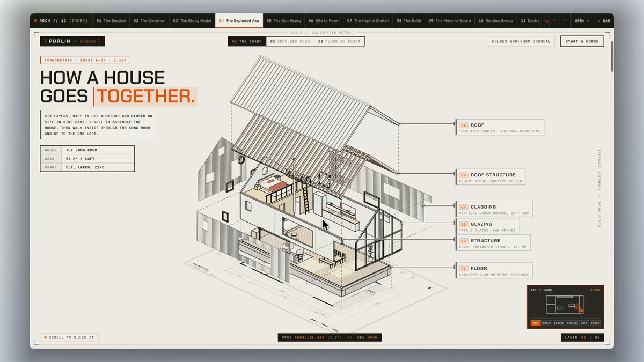
Task: Open the 08 The Build tab
Action: (x=409, y=21)
